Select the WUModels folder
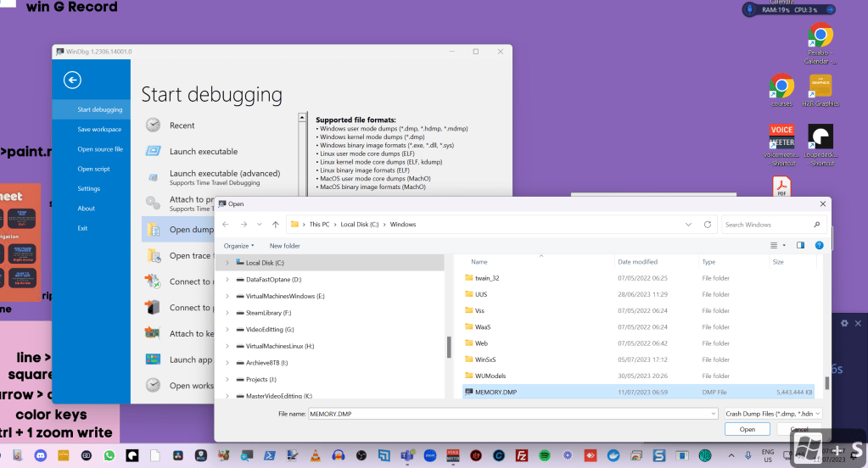The image size is (868, 468). tap(490, 376)
